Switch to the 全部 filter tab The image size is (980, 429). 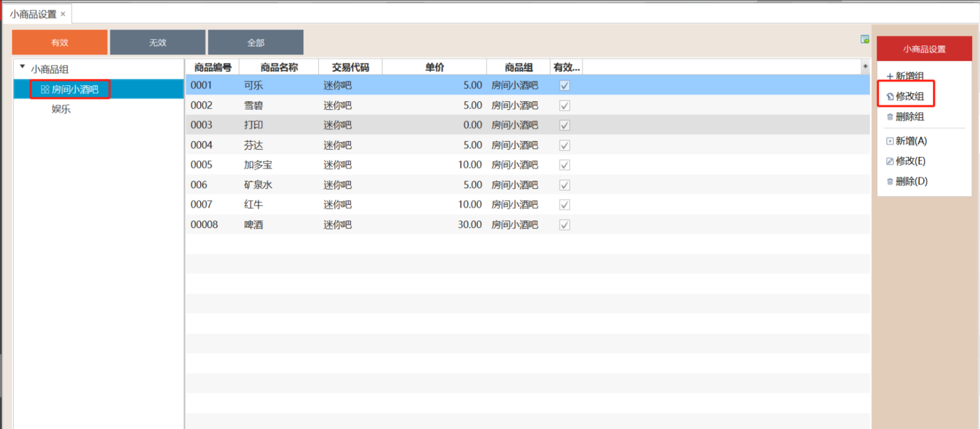256,43
